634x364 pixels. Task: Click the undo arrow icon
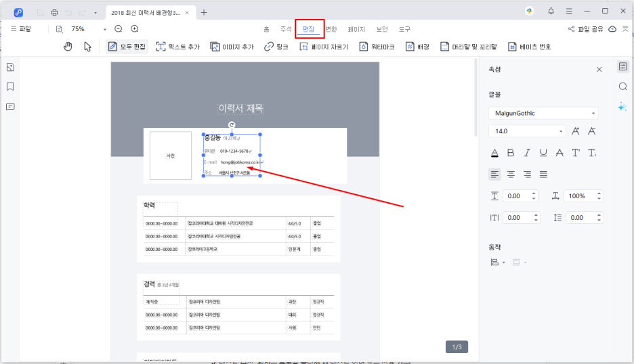68,13
